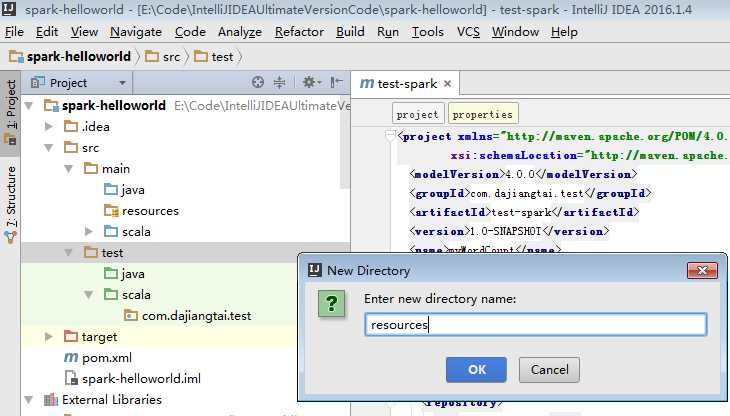Close the test-spark editor tab

[447, 84]
